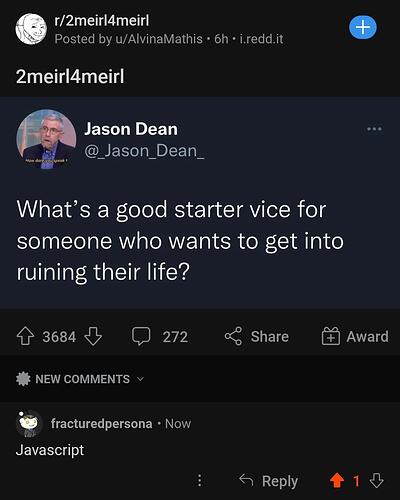
Task: Reply to fracturedpersona's comment
Action: tap(268, 481)
